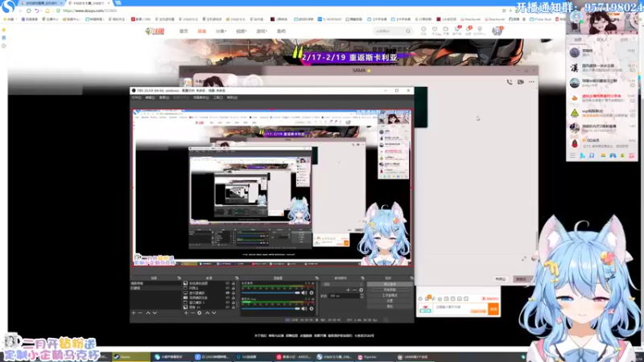Screen dimensions: 644x362
Task: Mute the desktop audio channel in mixer
Action: click(x=304, y=293)
